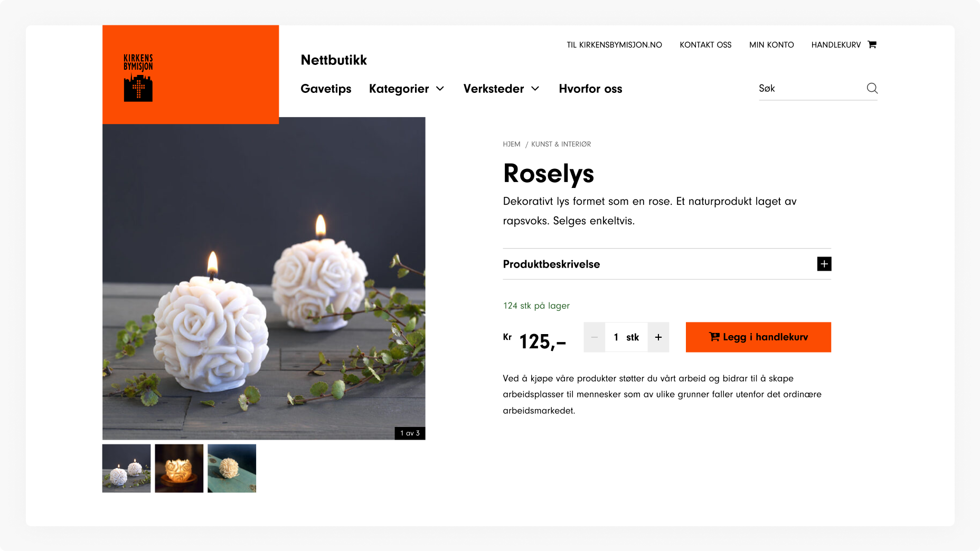The height and width of the screenshot is (551, 980).
Task: Select the third thumbnail on teal surface
Action: (x=232, y=468)
